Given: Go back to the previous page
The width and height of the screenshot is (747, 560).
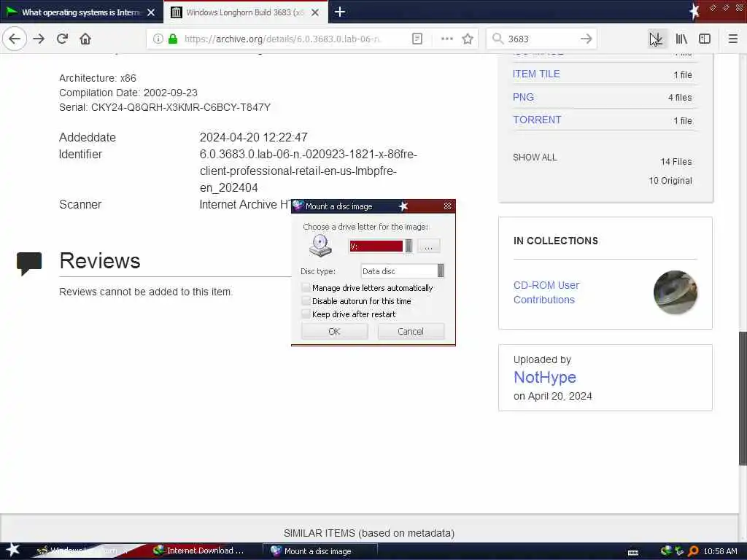Looking at the screenshot, I should (x=15, y=39).
